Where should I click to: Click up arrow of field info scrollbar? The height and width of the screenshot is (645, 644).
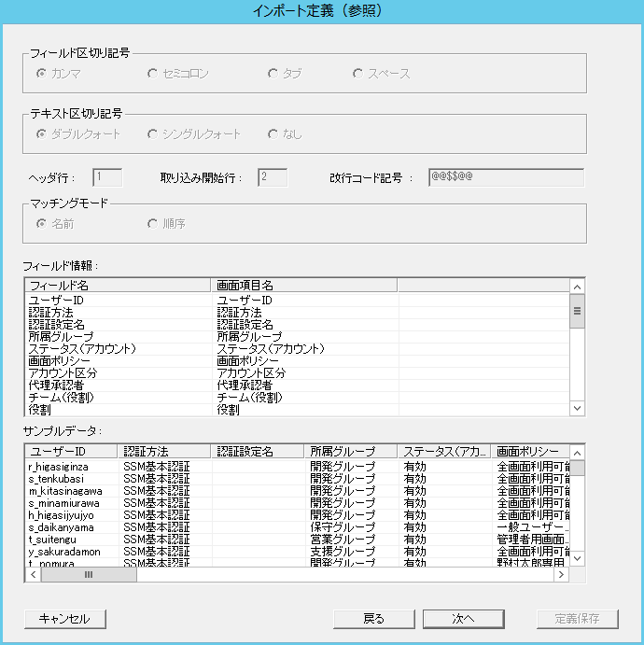coord(577,287)
